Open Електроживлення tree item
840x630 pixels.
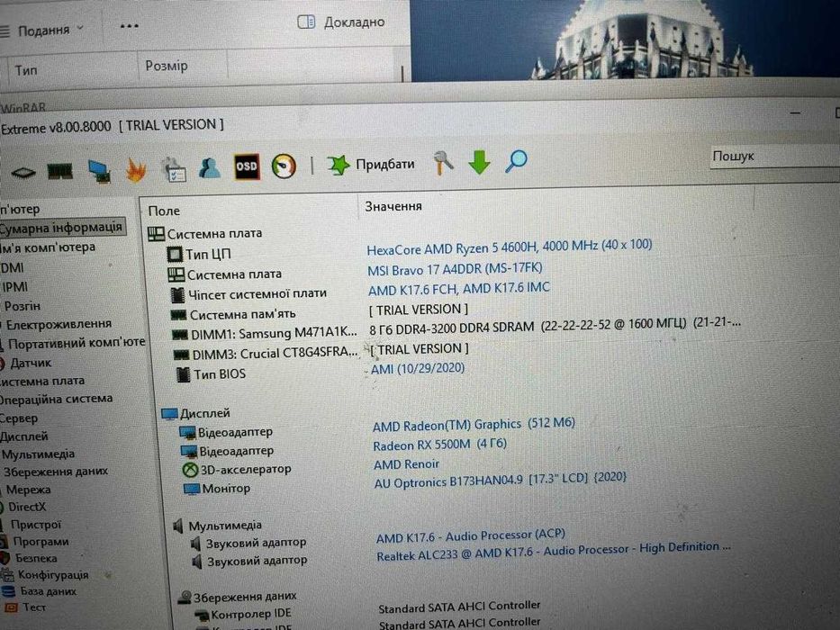click(x=59, y=324)
